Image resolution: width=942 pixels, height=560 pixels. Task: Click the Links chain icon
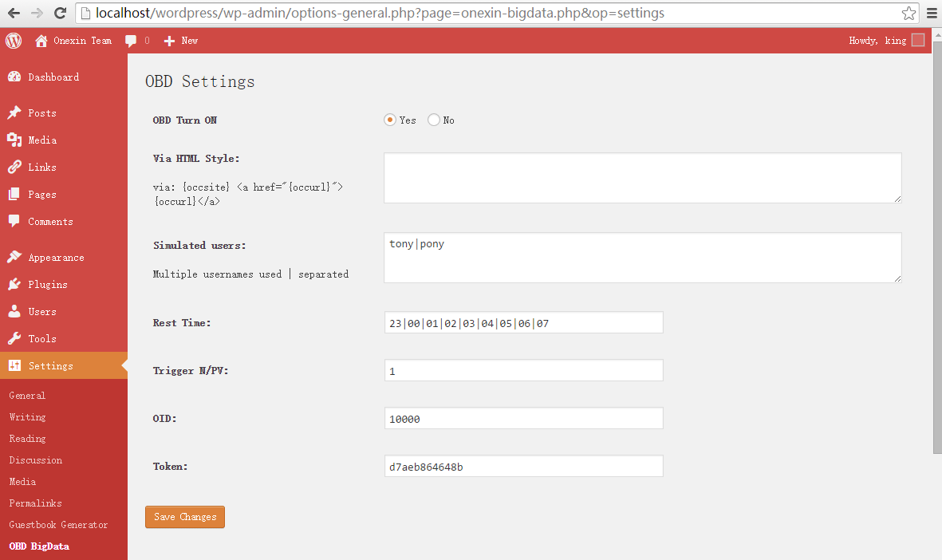click(14, 167)
